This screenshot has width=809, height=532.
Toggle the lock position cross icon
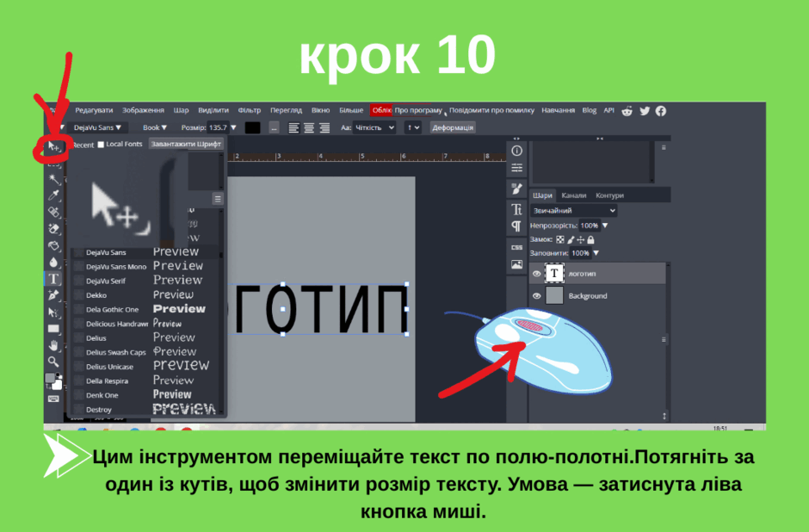(x=580, y=239)
